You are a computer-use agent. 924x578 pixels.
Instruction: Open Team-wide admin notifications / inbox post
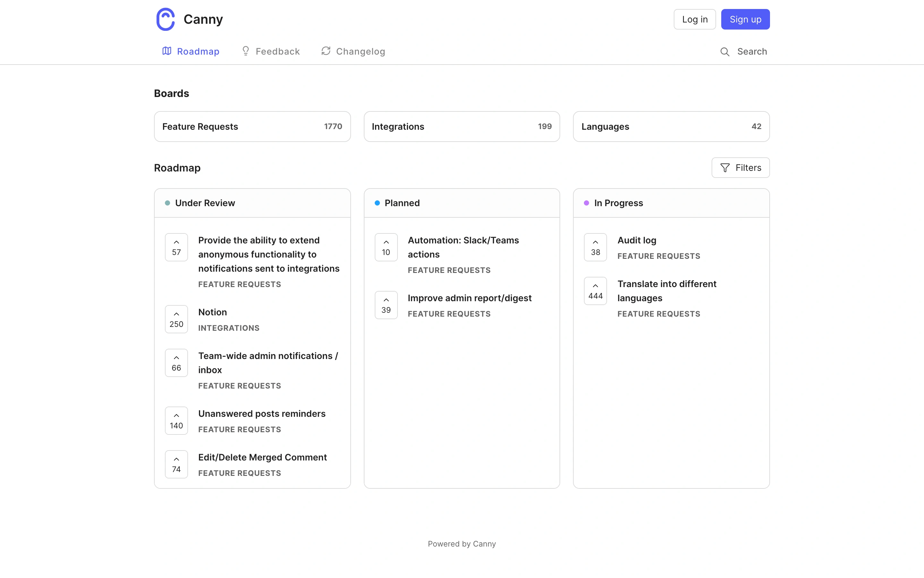click(x=268, y=363)
